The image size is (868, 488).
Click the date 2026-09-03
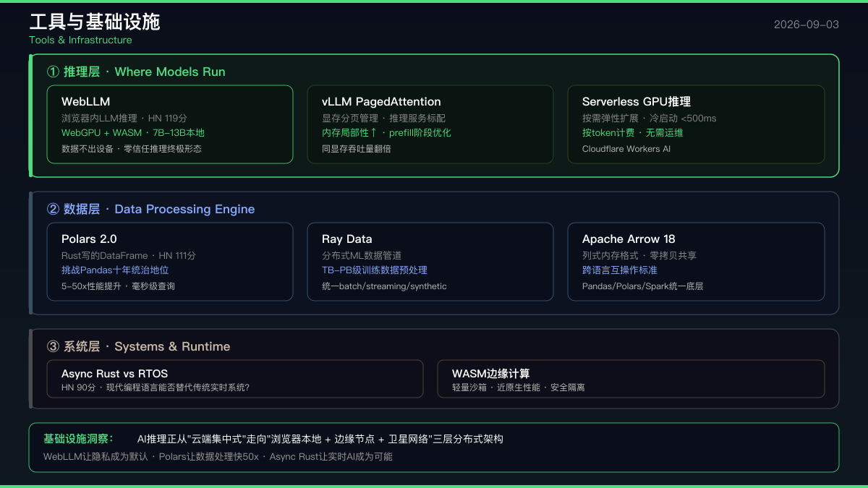point(807,24)
